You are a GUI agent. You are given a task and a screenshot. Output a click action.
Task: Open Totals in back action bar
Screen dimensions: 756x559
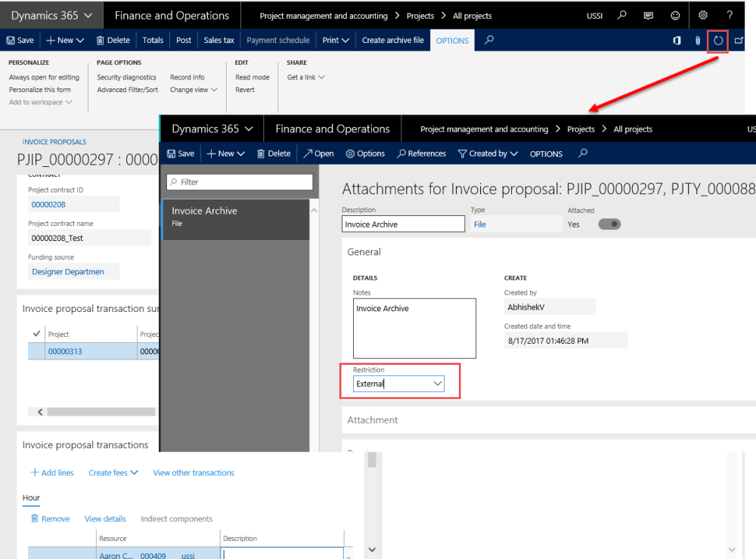153,41
